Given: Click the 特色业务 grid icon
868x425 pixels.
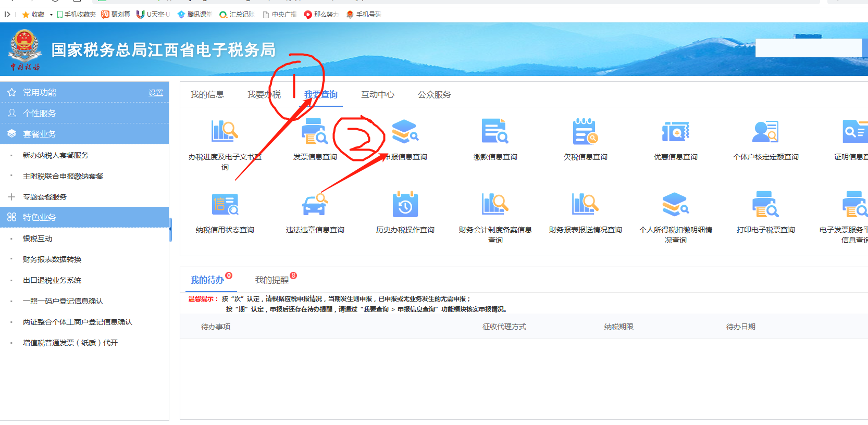Looking at the screenshot, I should pyautogui.click(x=12, y=217).
